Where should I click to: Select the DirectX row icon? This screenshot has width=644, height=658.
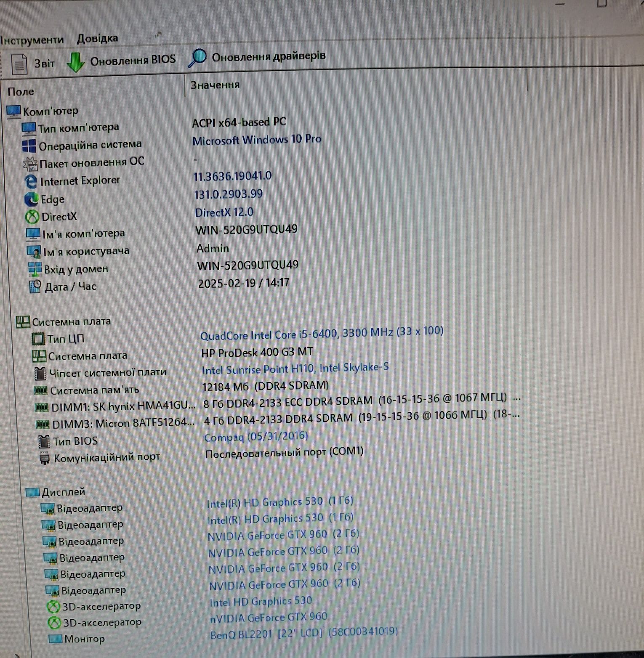[x=32, y=217]
